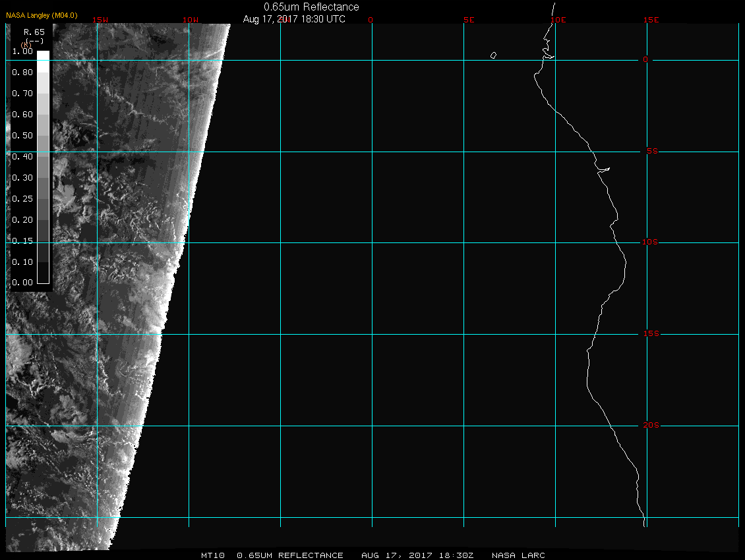Click the NASA LARC footer text

(518, 555)
